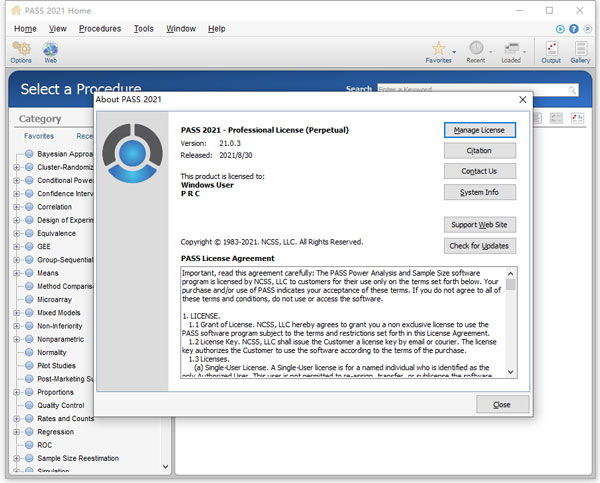Click the Web globe icon
The width and height of the screenshot is (600, 483).
[50, 48]
